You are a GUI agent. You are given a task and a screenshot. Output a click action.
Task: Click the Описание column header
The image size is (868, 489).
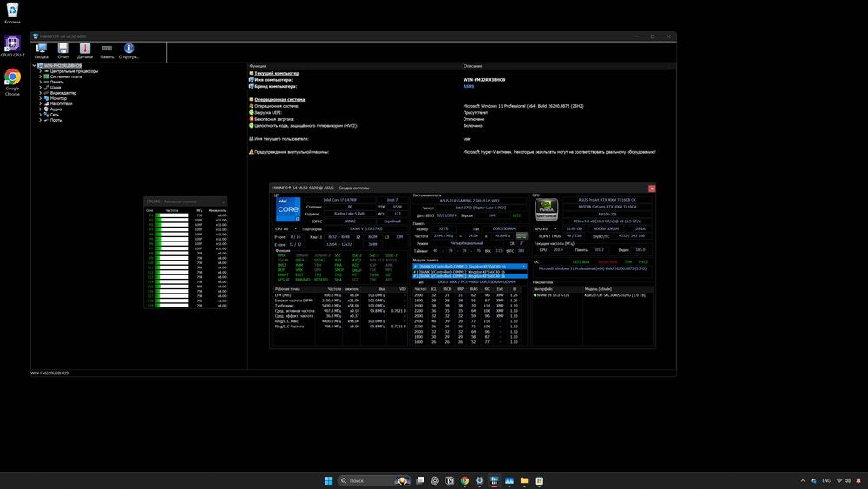tap(472, 66)
